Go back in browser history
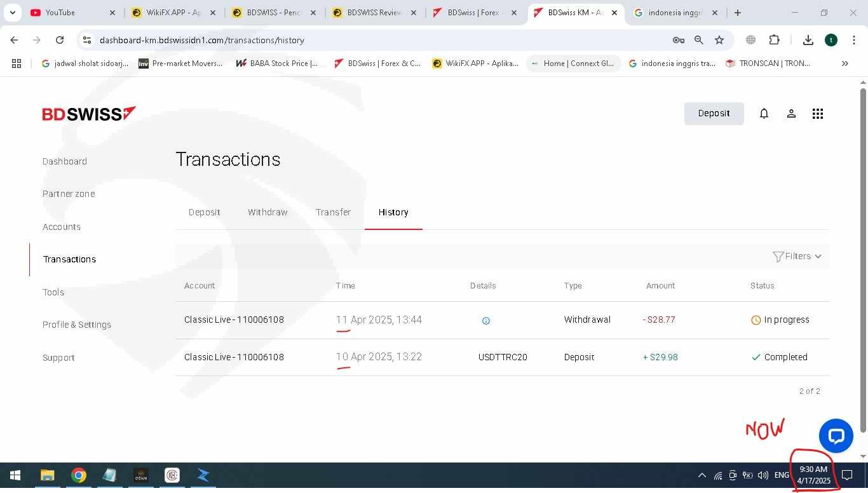The height and width of the screenshot is (493, 868). tap(14, 40)
